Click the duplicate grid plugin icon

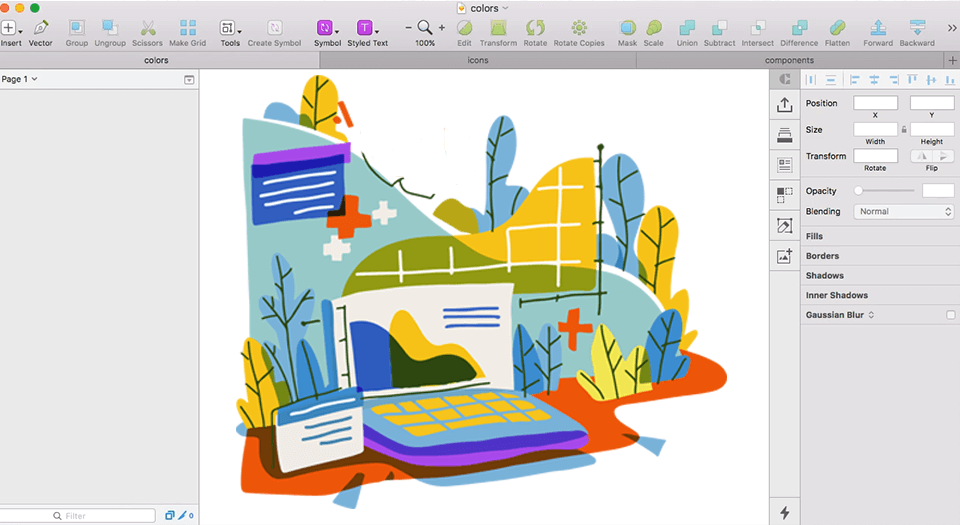coord(785,195)
